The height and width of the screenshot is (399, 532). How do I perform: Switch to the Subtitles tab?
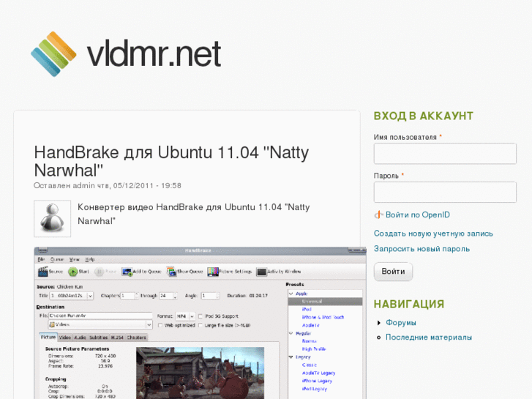pyautogui.click(x=98, y=338)
